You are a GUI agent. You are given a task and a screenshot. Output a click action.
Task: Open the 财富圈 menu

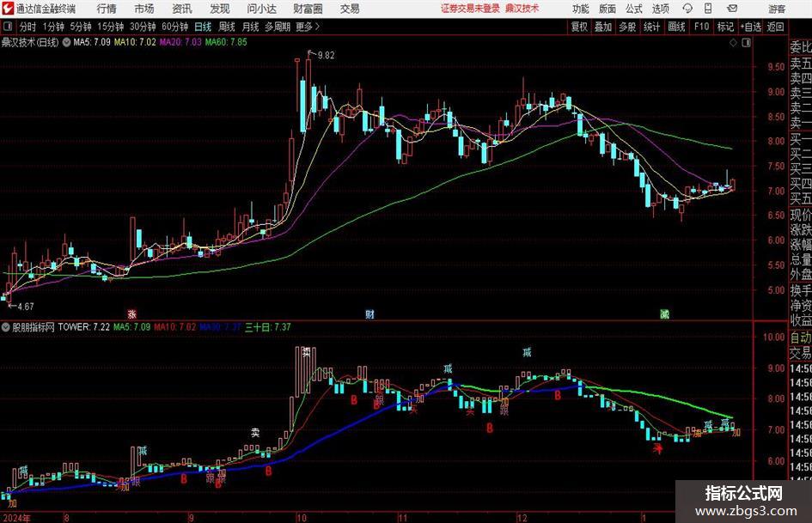tap(308, 9)
